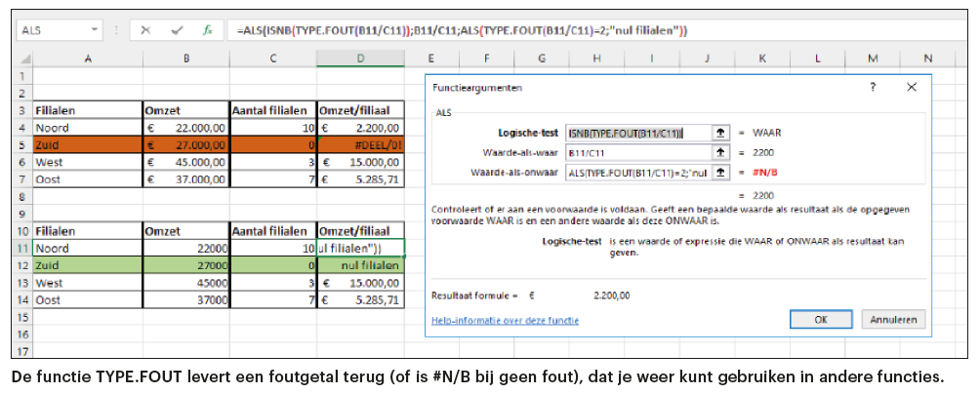Collapse dialog button next to Logische-test field
The width and height of the screenshot is (980, 394).
coord(720,133)
